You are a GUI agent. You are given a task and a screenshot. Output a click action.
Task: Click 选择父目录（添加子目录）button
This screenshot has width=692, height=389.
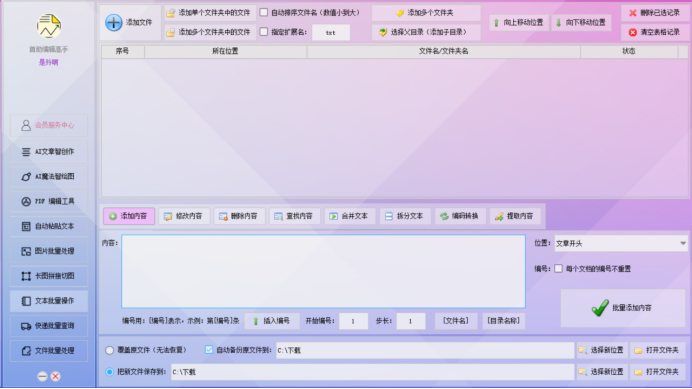click(426, 32)
